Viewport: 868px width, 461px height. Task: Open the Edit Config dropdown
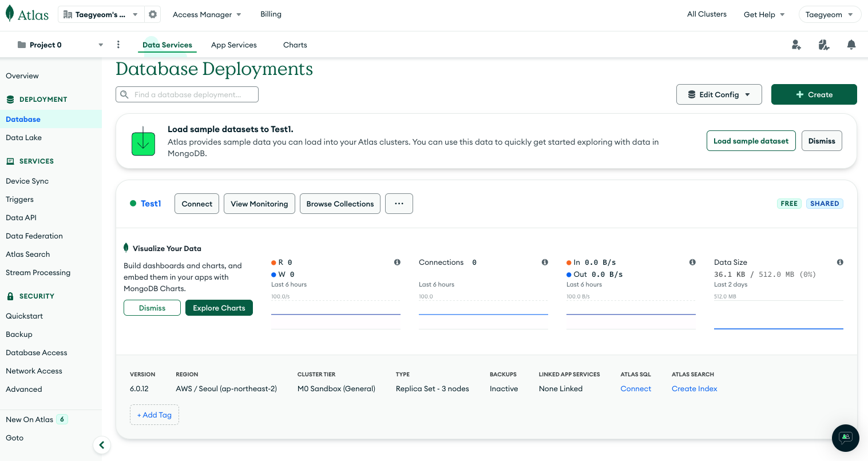tap(719, 94)
